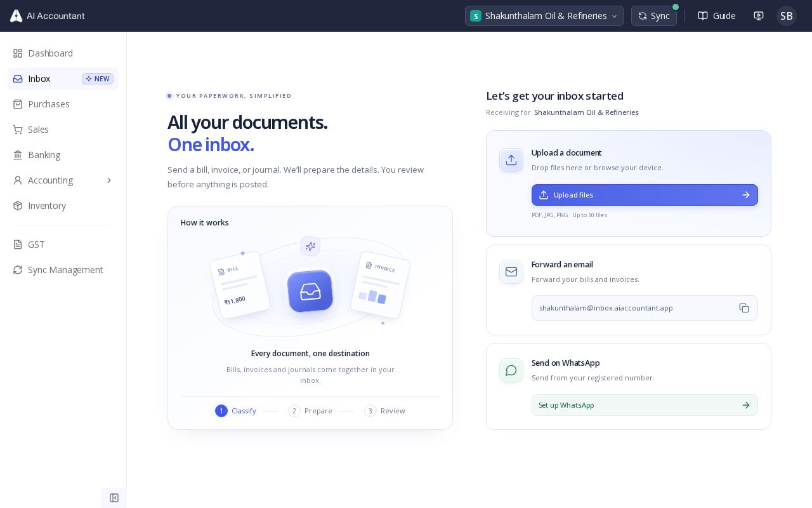
Task: Click the BILL document card illustration
Action: [240, 285]
